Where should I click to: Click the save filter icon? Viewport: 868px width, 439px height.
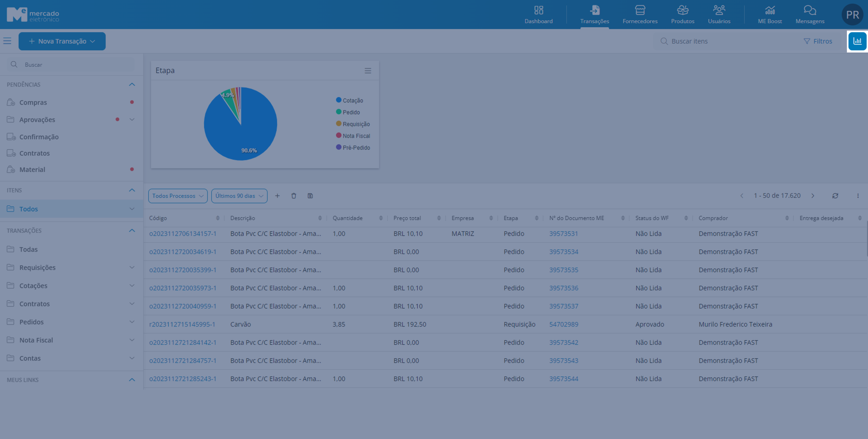[x=310, y=196]
